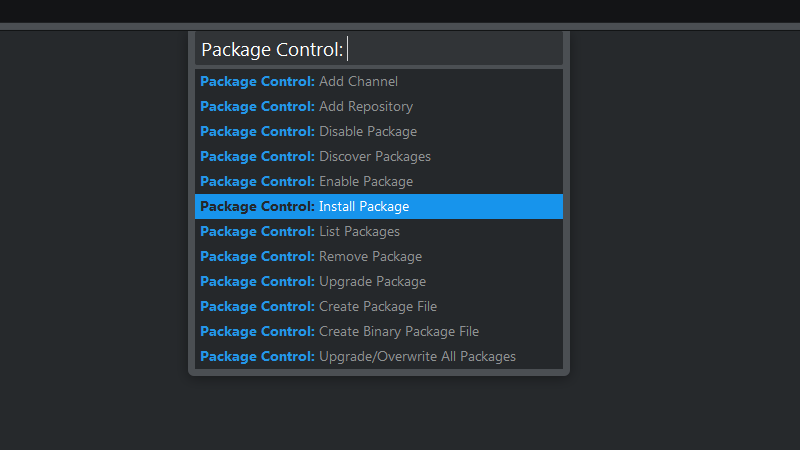800x450 pixels.
Task: Select the List Packages command
Action: pyautogui.click(x=378, y=232)
